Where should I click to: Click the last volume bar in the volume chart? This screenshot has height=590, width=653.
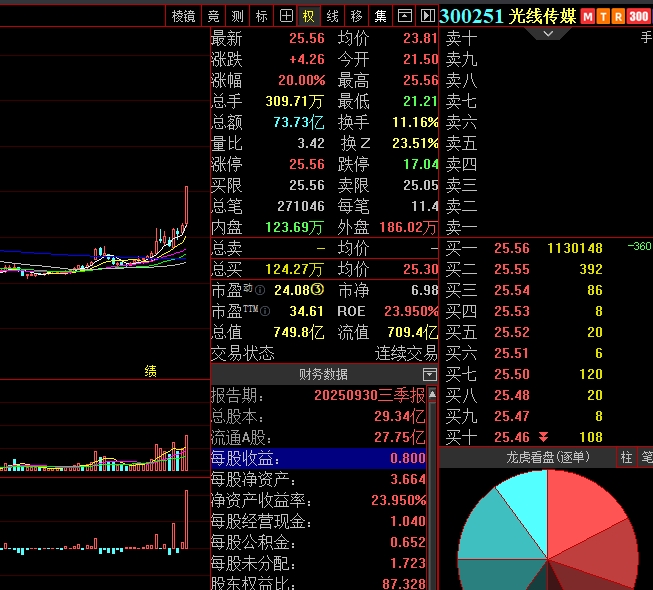[187, 453]
